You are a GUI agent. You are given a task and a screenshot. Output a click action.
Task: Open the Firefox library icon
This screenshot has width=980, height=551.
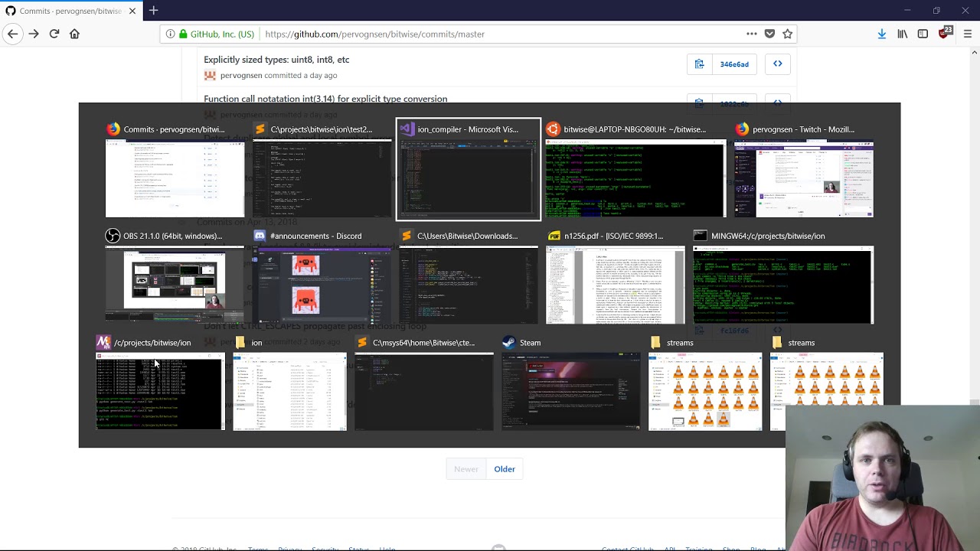903,34
